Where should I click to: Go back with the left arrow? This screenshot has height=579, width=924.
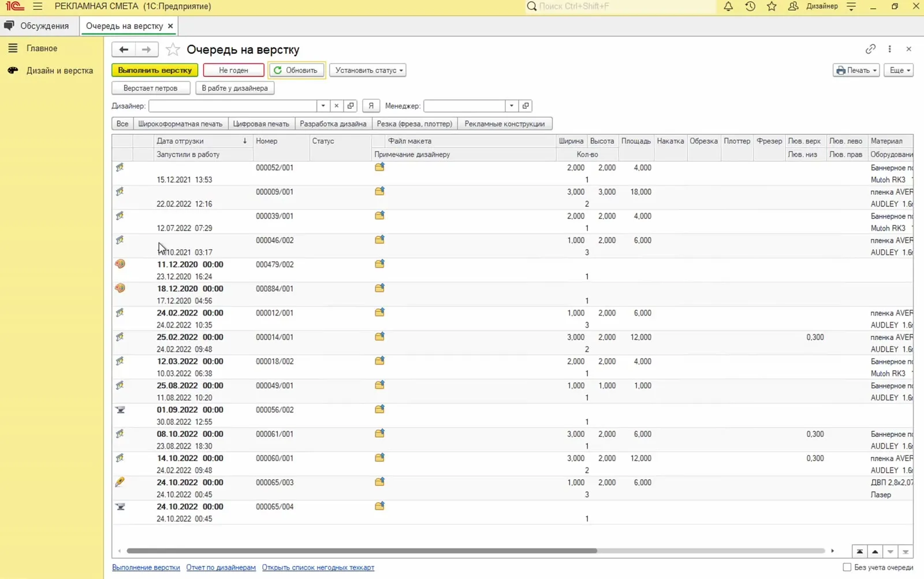[124, 50]
